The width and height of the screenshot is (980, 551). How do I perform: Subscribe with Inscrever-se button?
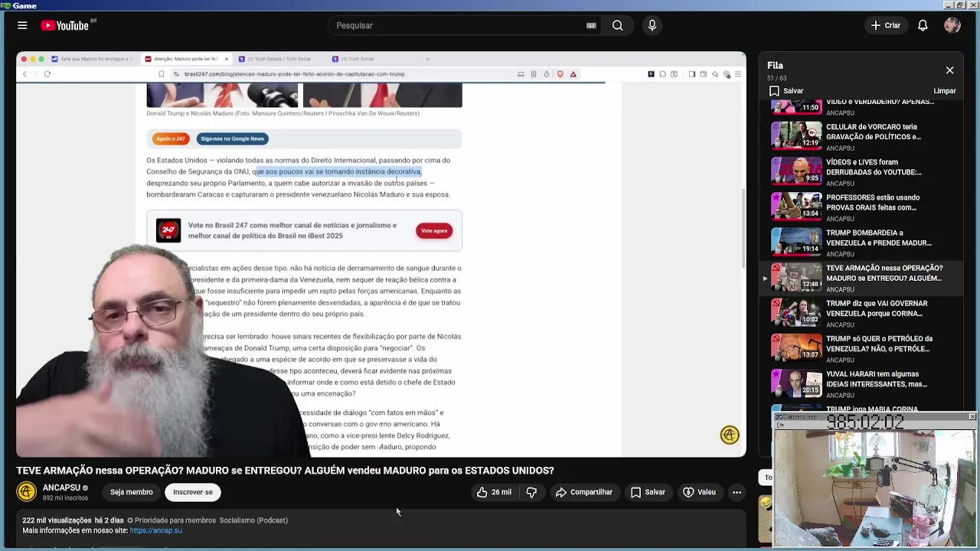(193, 492)
